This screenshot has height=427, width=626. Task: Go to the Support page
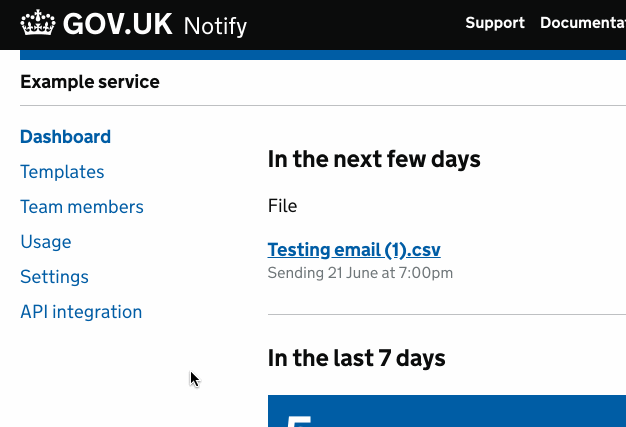pos(495,23)
